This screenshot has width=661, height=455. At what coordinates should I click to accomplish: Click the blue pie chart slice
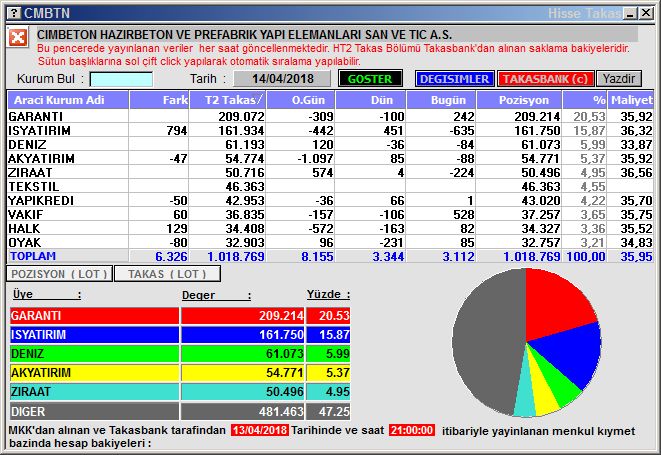point(573,354)
